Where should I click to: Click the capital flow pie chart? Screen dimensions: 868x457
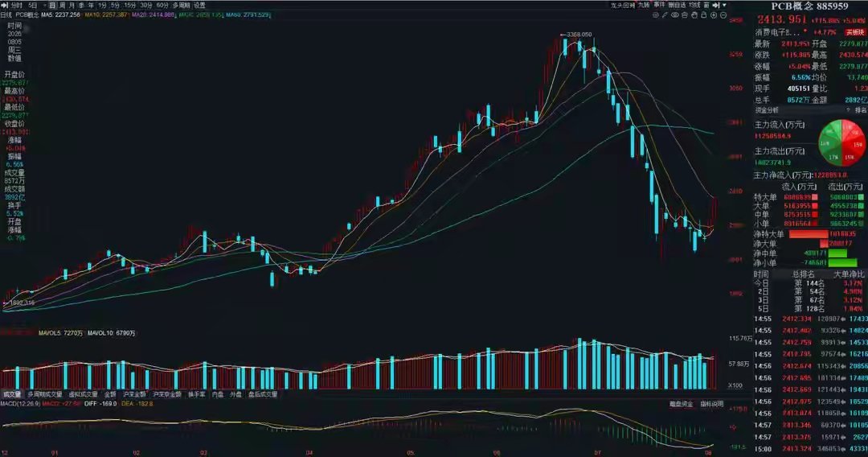841,143
